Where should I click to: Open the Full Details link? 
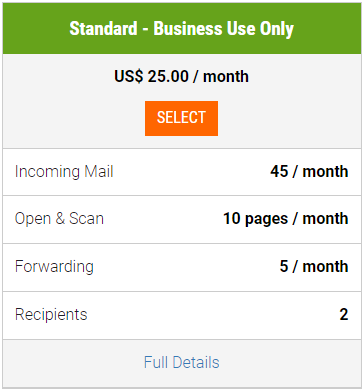[x=182, y=362]
